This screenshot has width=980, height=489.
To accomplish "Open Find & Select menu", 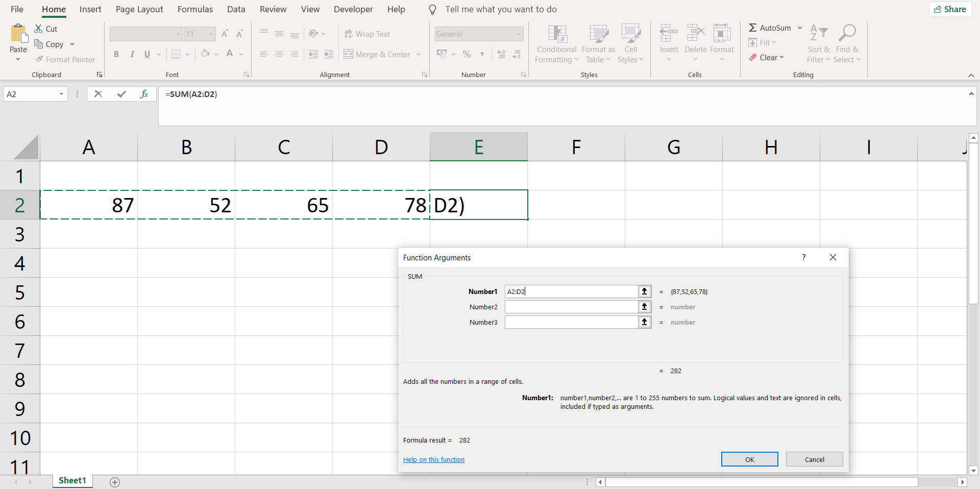I will [847, 44].
